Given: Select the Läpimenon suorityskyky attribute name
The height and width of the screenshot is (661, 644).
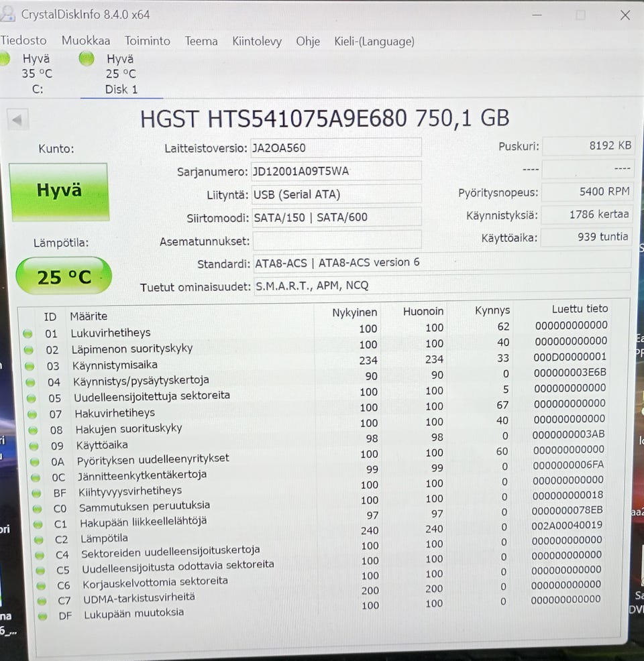Looking at the screenshot, I should point(132,349).
